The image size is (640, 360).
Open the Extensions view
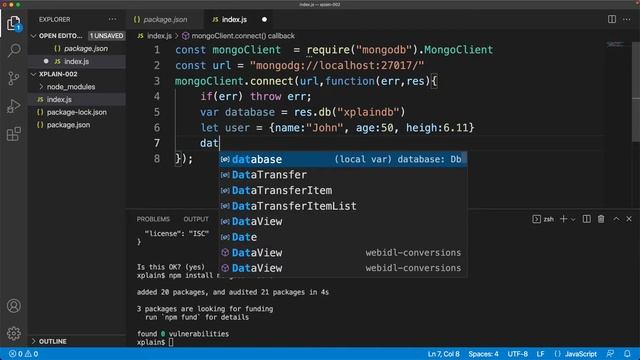pos(13,133)
